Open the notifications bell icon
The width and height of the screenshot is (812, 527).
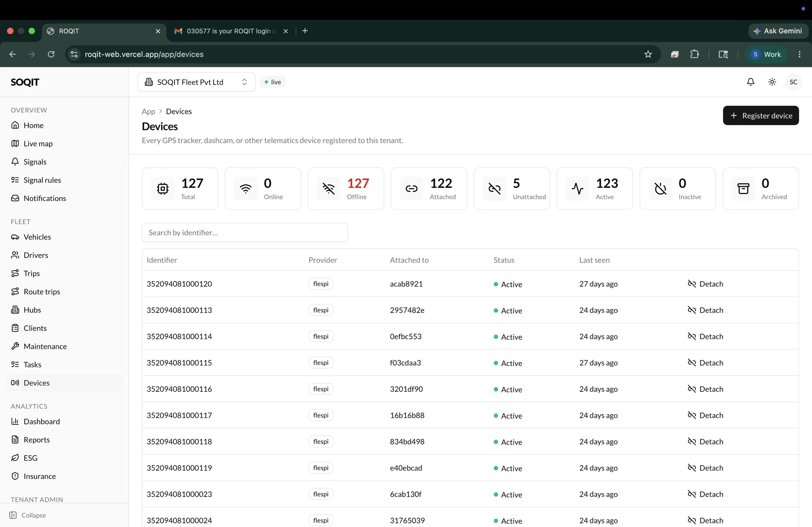click(x=750, y=82)
